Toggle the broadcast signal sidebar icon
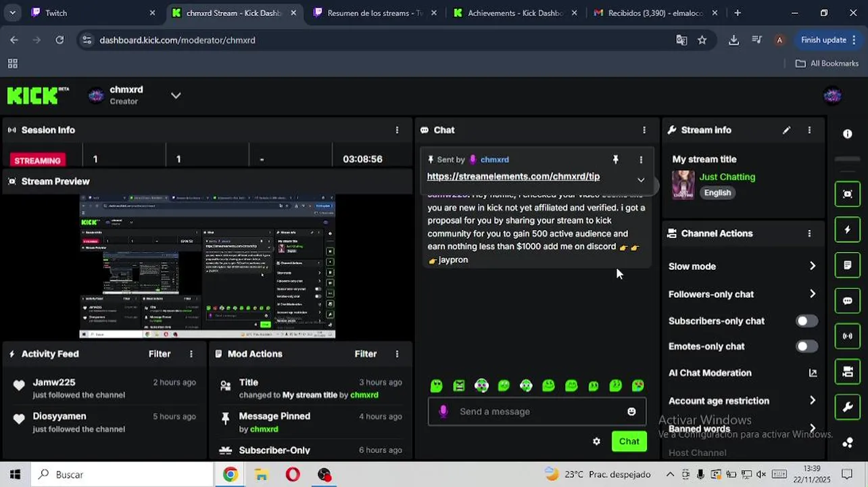Screen dimensions: 868x487 (848, 336)
